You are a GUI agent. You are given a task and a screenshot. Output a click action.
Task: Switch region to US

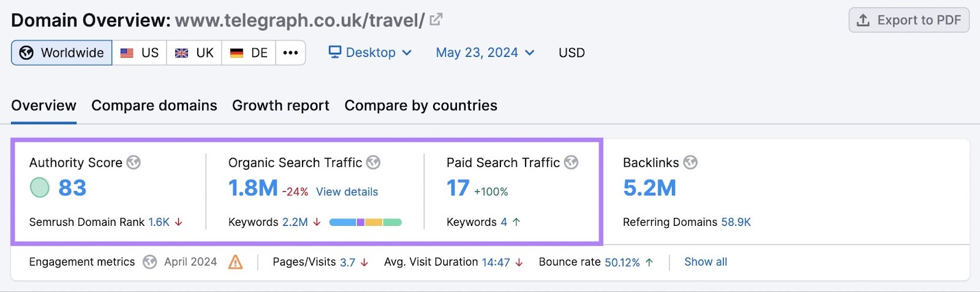pyautogui.click(x=140, y=53)
